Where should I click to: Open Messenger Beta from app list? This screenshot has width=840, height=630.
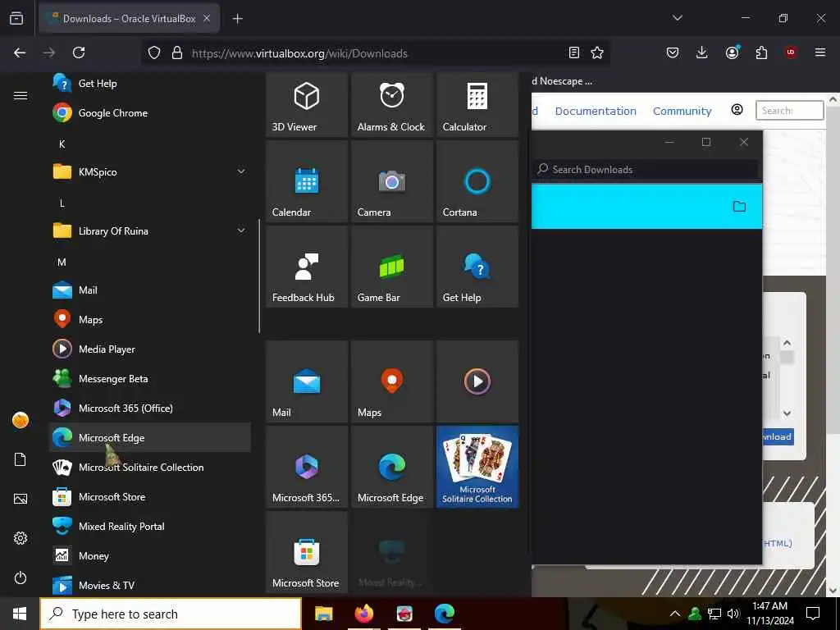pyautogui.click(x=150, y=378)
